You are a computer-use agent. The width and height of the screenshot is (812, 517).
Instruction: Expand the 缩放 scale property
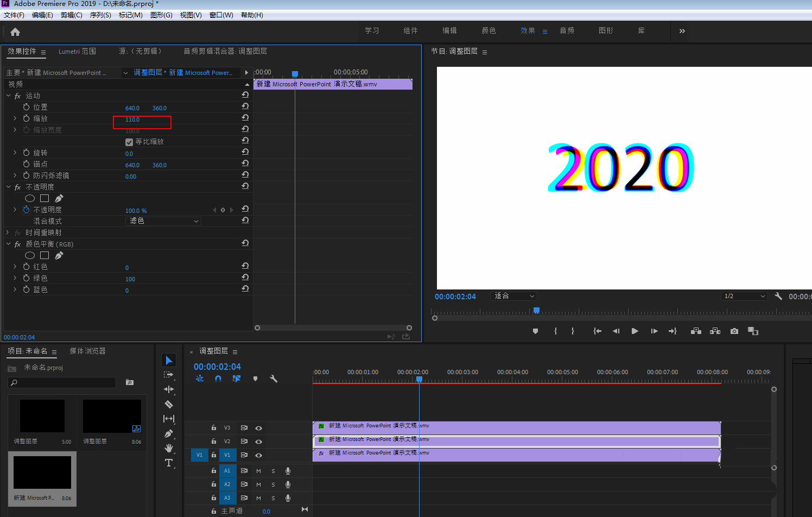(15, 118)
